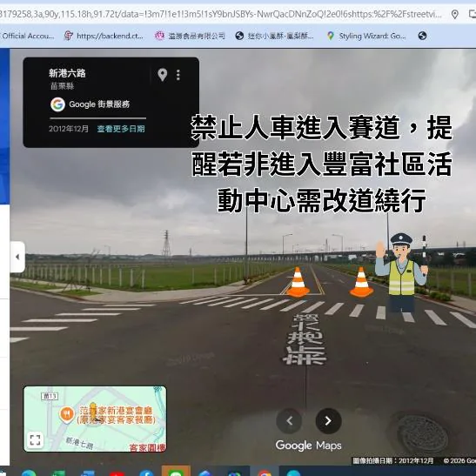Open the 溢源食品有限公司 bookmark
Viewport: 476px width, 476px height.
[x=190, y=37]
